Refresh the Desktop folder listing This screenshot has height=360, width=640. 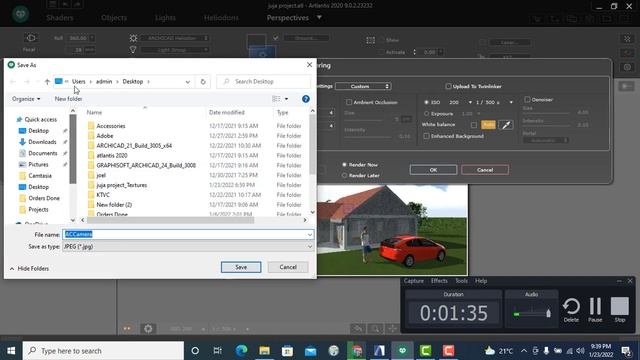203,82
